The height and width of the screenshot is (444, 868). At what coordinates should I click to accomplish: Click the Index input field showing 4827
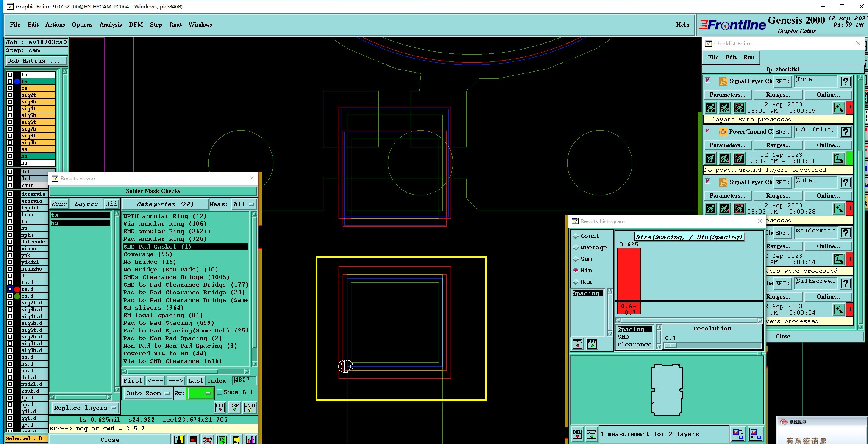244,380
